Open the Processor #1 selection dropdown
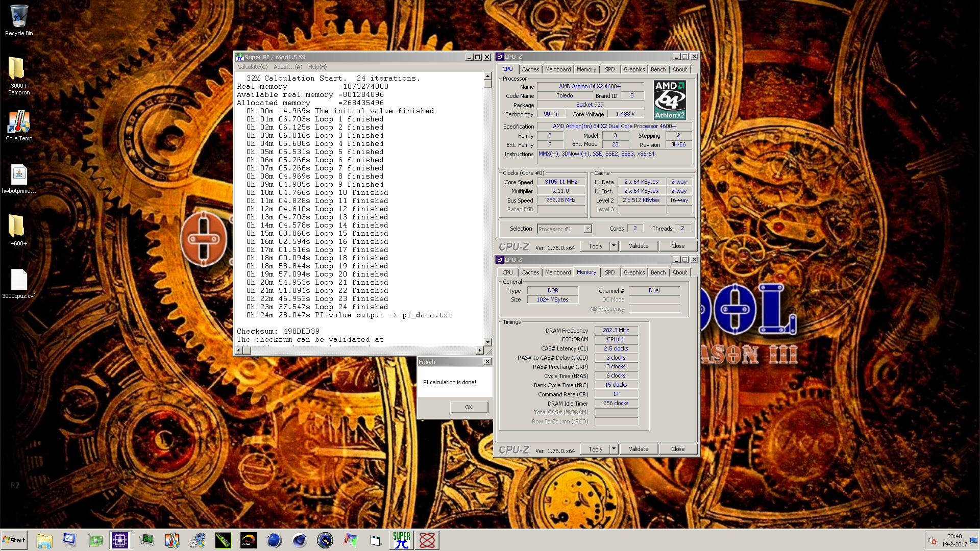 [x=564, y=229]
